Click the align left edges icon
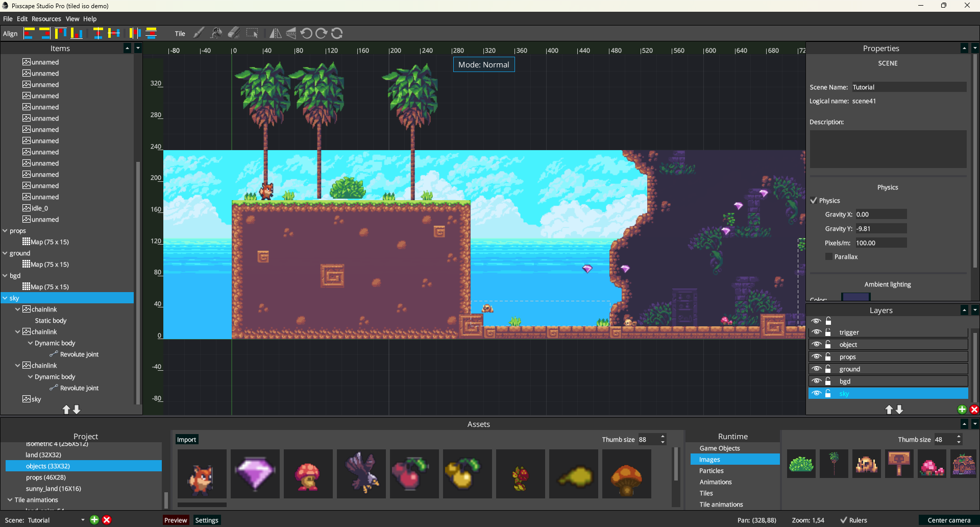 (x=29, y=33)
